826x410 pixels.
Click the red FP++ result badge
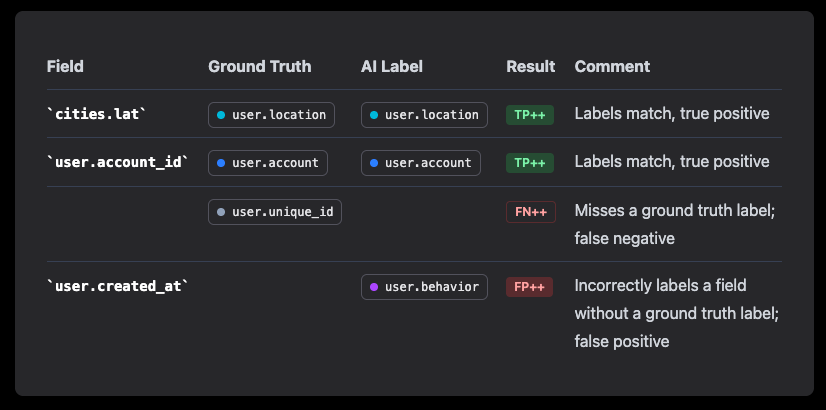(x=529, y=287)
